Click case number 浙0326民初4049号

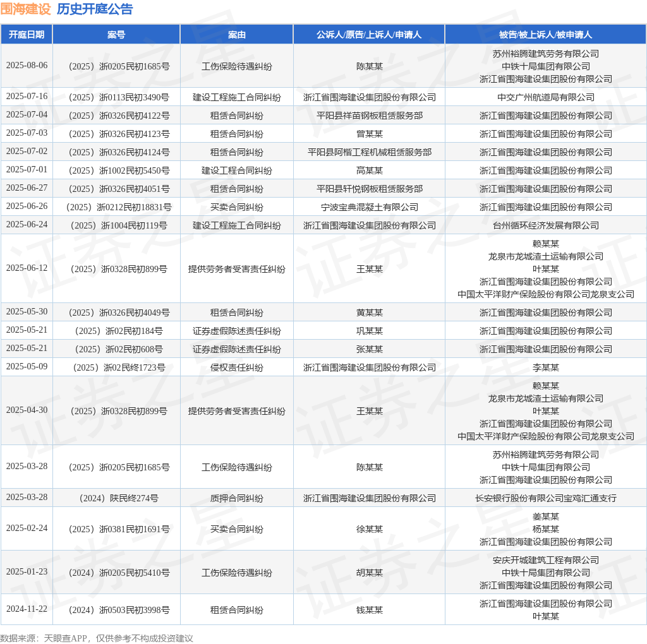coord(119,313)
